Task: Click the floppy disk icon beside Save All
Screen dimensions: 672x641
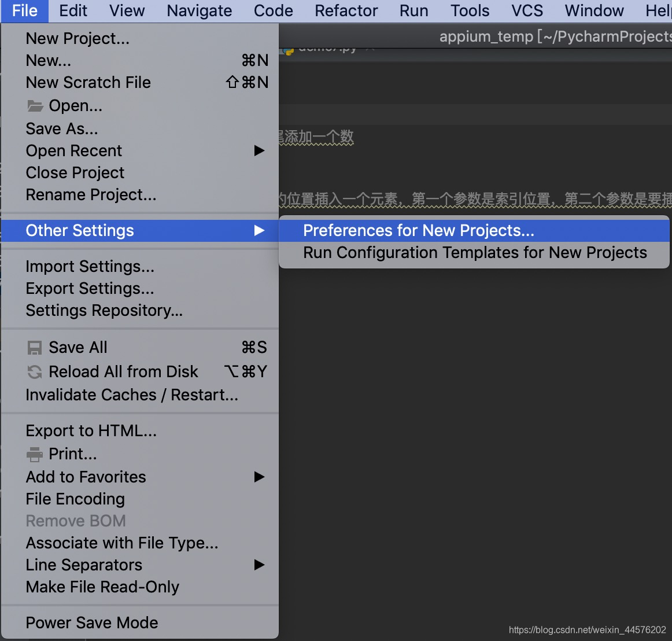Action: pyautogui.click(x=35, y=348)
